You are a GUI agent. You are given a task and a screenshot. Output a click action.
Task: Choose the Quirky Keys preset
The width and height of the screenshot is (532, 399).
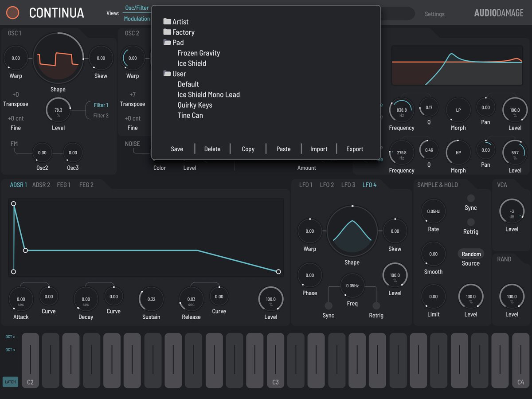coord(195,105)
